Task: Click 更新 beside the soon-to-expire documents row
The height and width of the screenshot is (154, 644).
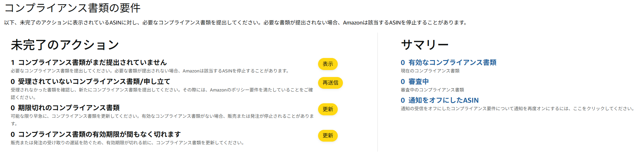Action: click(327, 136)
